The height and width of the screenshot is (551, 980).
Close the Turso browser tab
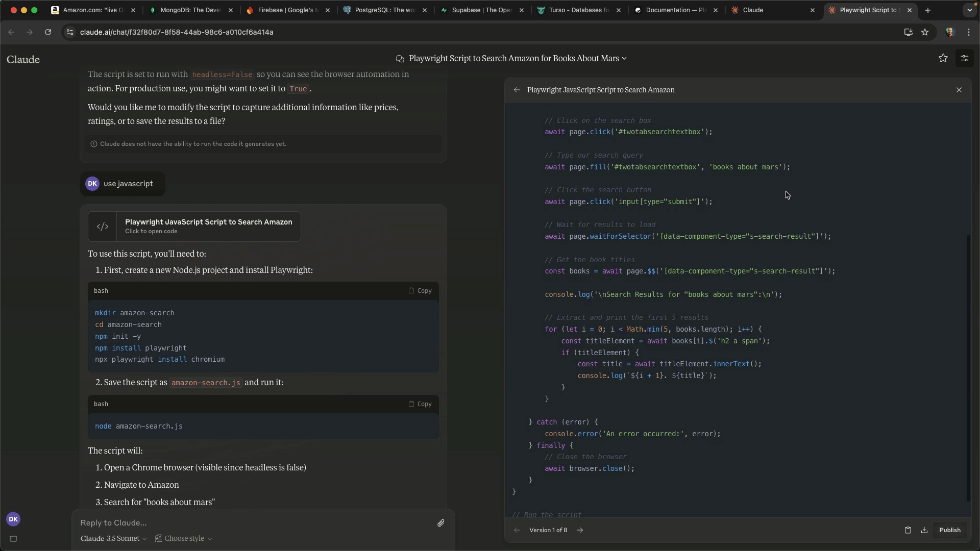pos(619,10)
